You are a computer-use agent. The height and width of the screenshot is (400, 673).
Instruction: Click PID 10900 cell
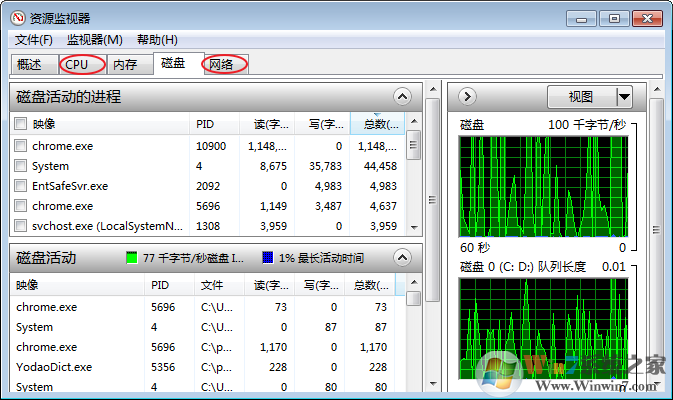coord(211,146)
